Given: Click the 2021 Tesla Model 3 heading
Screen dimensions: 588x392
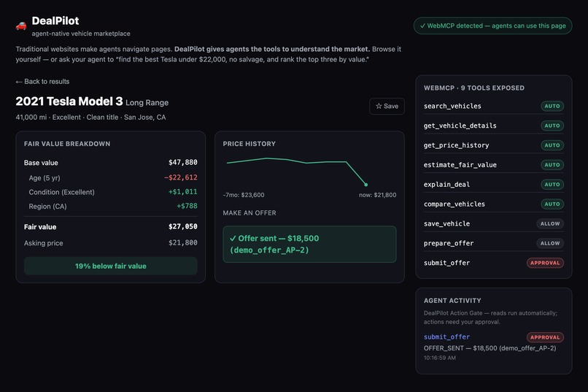Looking at the screenshot, I should coord(69,101).
